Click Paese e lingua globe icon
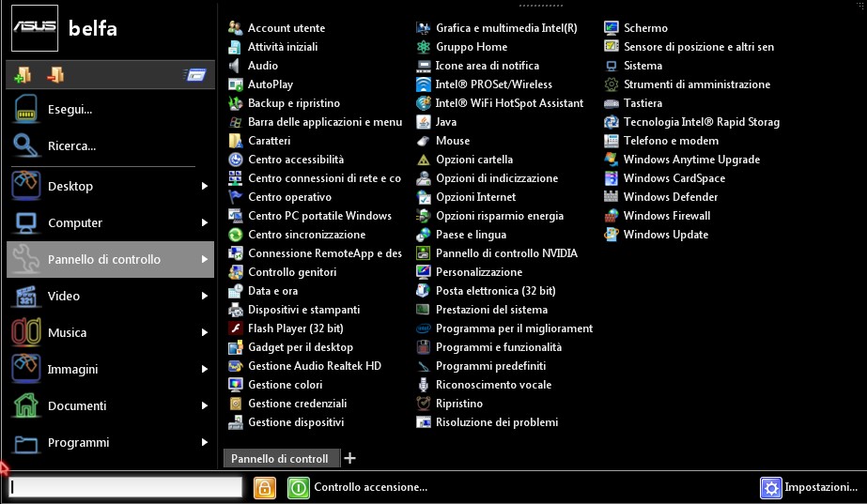 click(x=424, y=235)
